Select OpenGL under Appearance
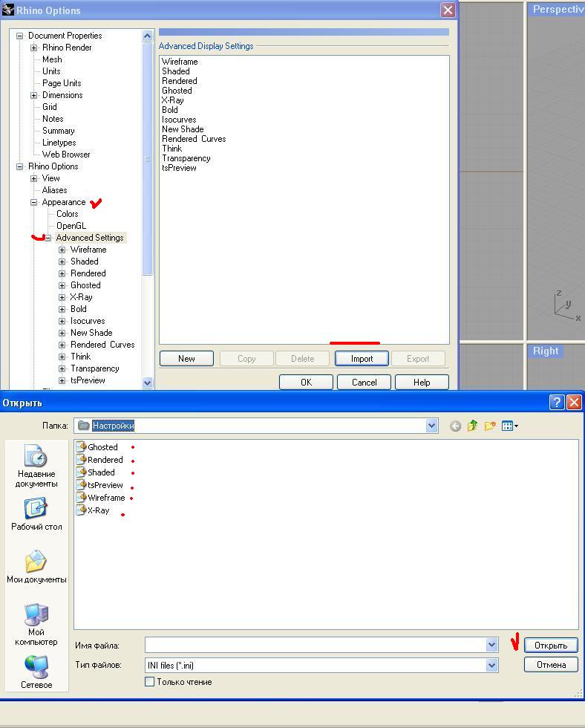 (x=71, y=226)
